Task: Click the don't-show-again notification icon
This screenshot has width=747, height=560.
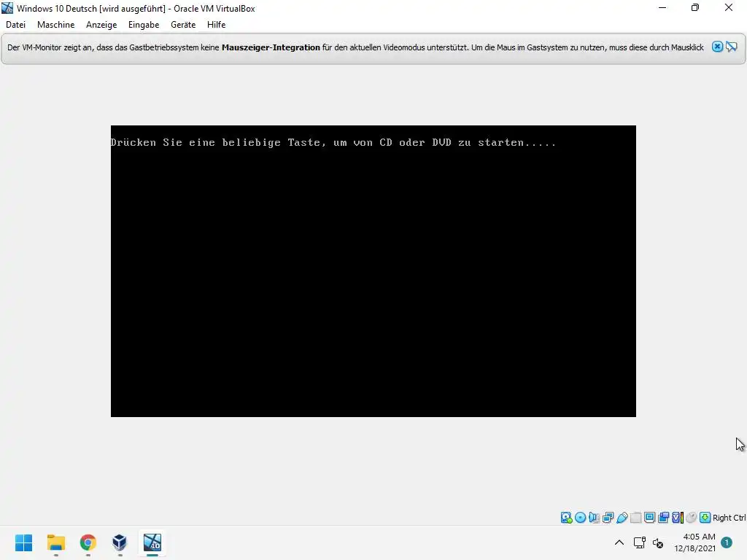Action: (x=731, y=47)
